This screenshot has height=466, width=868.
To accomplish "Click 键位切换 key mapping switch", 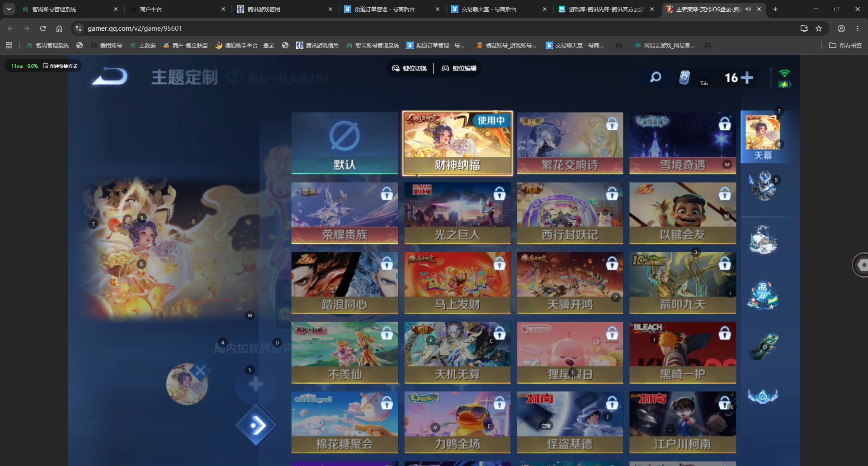I will tap(410, 68).
